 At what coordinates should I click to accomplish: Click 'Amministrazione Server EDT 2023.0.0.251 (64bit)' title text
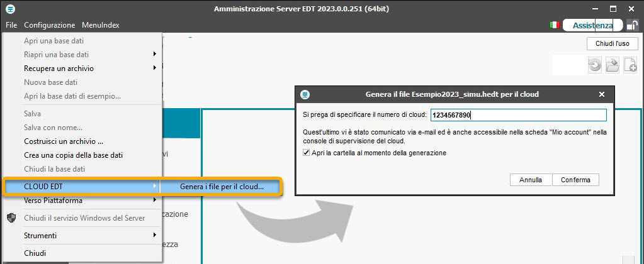click(x=302, y=9)
